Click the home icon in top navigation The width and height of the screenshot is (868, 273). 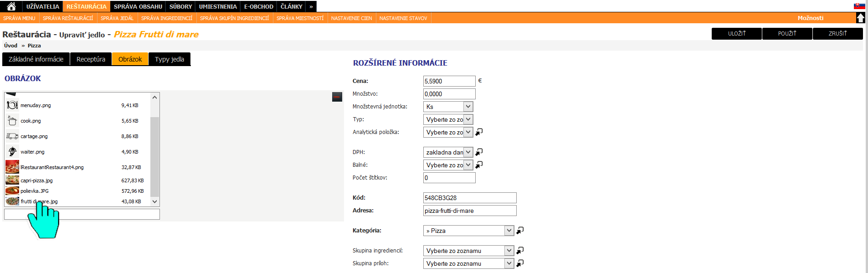click(11, 6)
